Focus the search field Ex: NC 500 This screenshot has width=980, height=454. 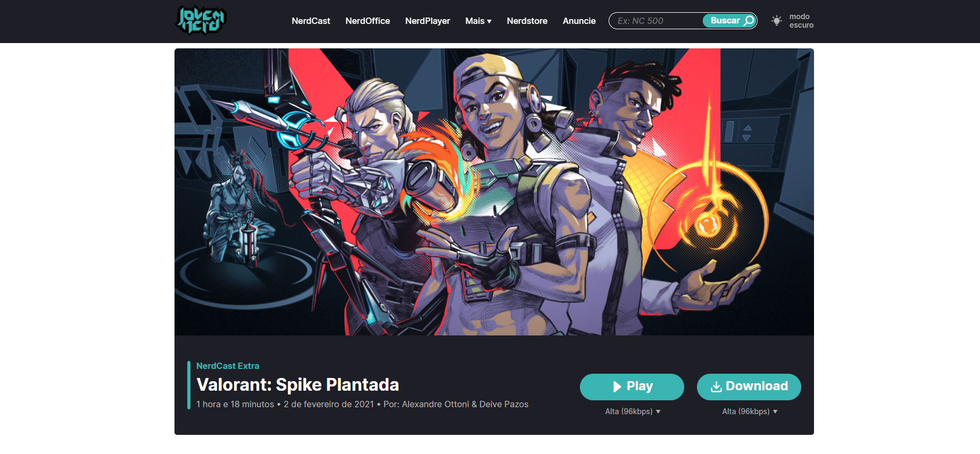coord(656,21)
